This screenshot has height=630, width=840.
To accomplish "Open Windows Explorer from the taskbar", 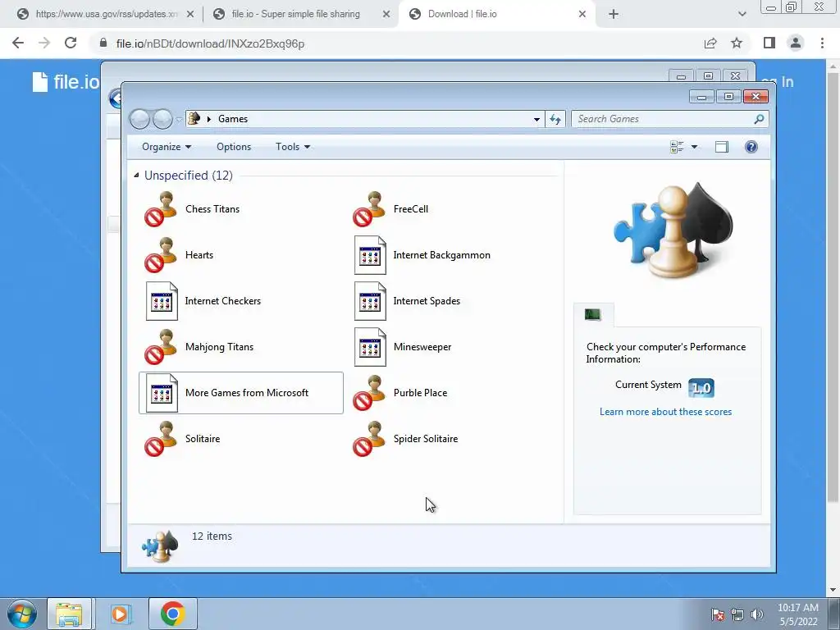I will (x=69, y=614).
